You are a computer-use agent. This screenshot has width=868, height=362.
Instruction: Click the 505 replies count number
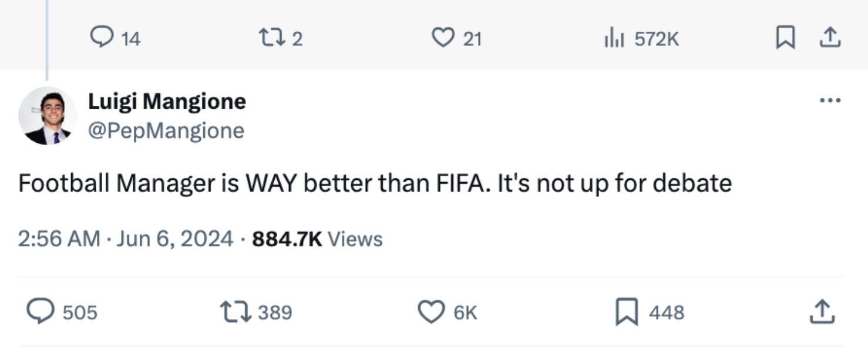click(80, 312)
